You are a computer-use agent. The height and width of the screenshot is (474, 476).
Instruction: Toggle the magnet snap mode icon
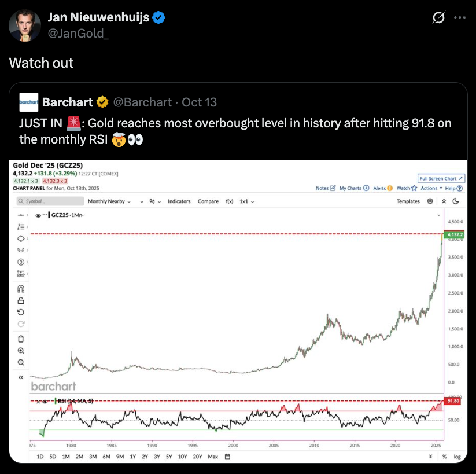point(21,289)
